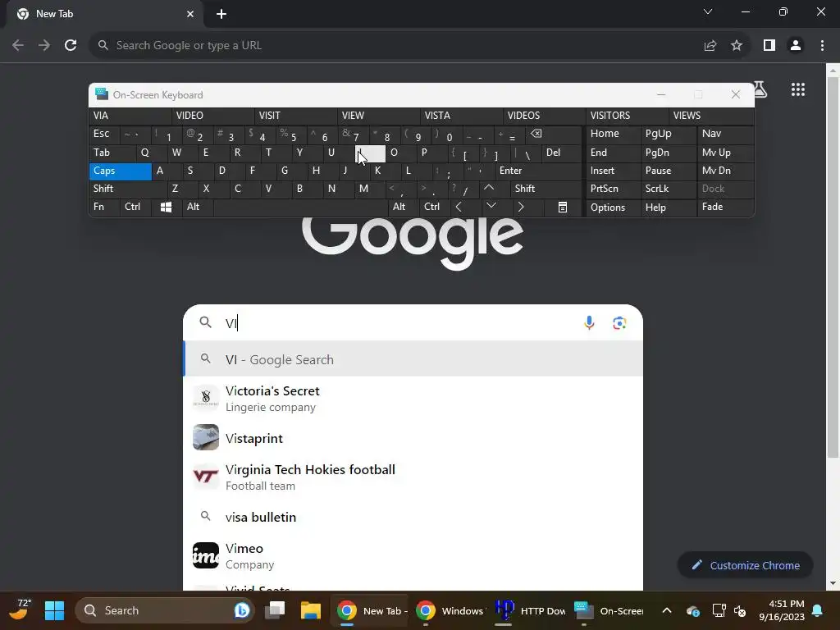Go back using Chrome's back arrow
840x630 pixels.
(18, 46)
